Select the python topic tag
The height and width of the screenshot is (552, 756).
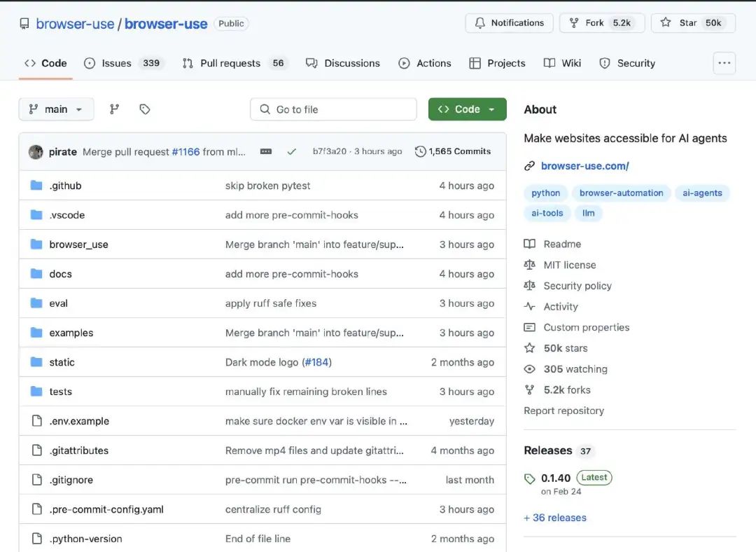tap(545, 193)
